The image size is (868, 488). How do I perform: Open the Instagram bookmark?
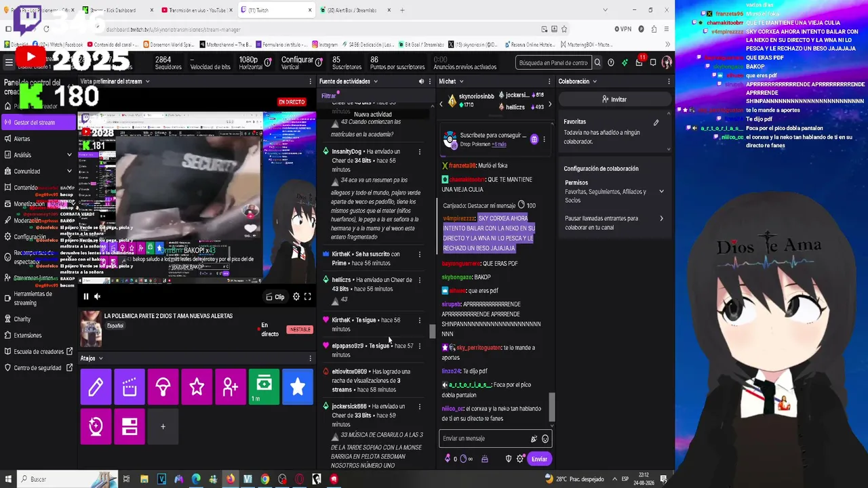coord(325,45)
